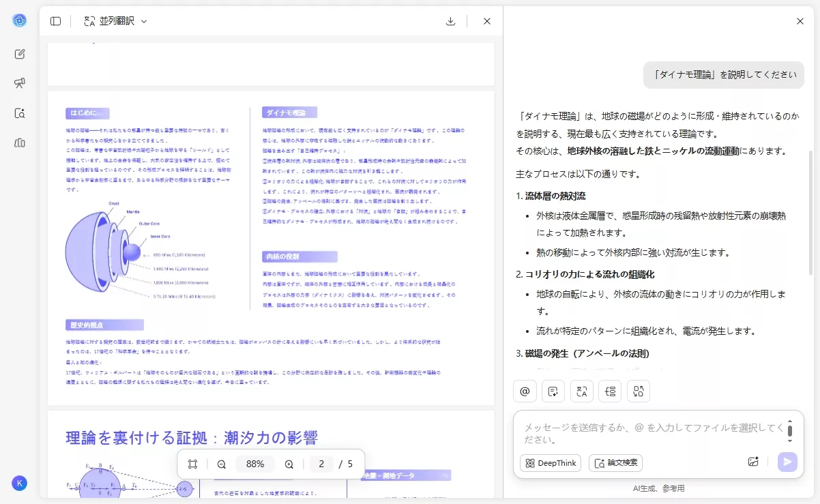Screen dimensions: 820x504
Task: Open the @ file selection icon
Action: (x=525, y=391)
